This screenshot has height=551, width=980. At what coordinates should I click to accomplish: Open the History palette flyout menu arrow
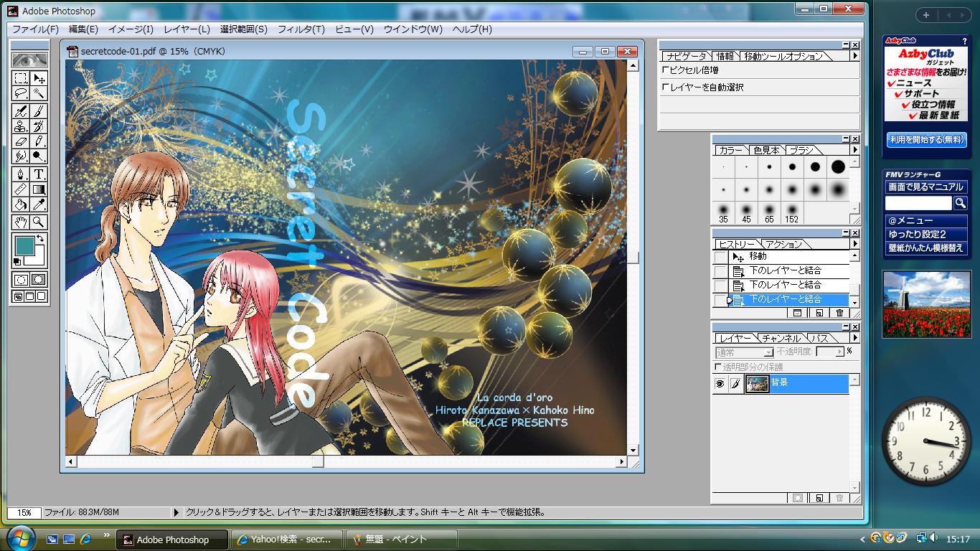pos(854,244)
